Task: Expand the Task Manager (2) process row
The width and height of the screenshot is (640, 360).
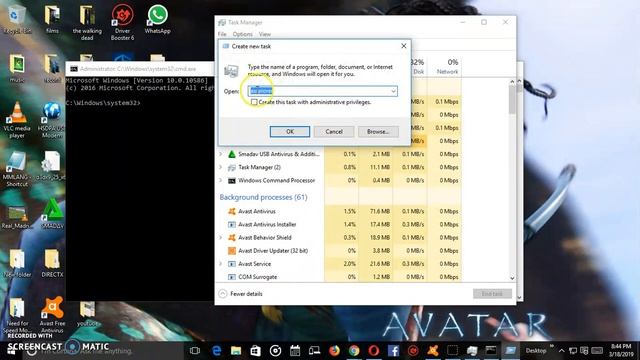Action: pyautogui.click(x=221, y=167)
